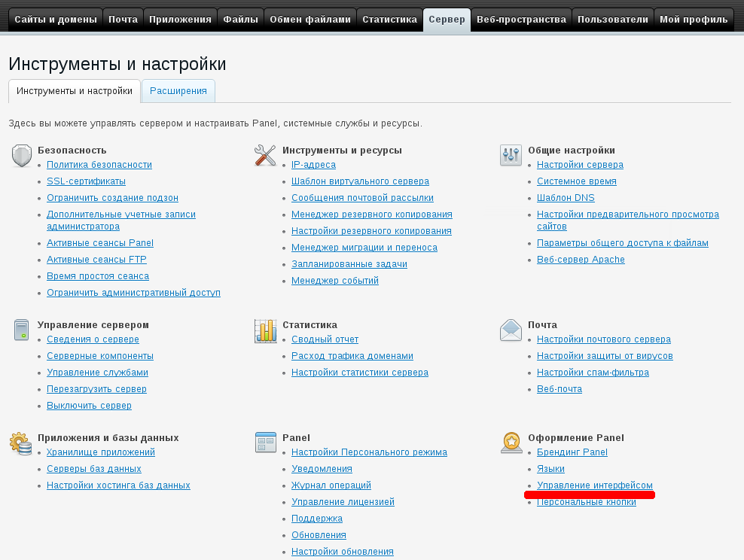
Task: Click the Шаблон DNS link
Action: pyautogui.click(x=565, y=198)
